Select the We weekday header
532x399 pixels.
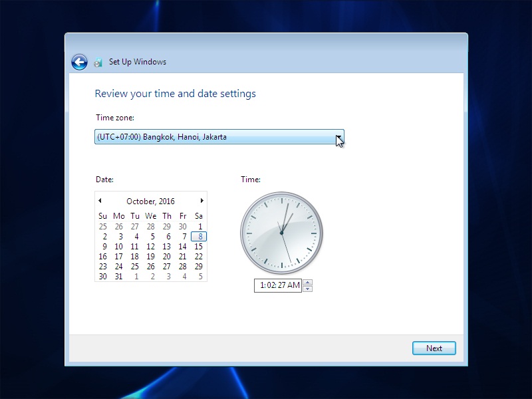pos(151,215)
